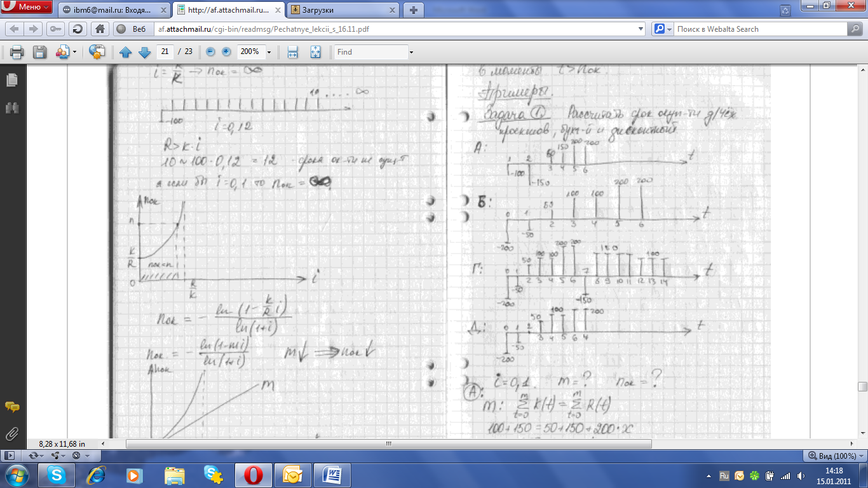
Task: Go forward with the browser forward arrow
Action: [34, 29]
